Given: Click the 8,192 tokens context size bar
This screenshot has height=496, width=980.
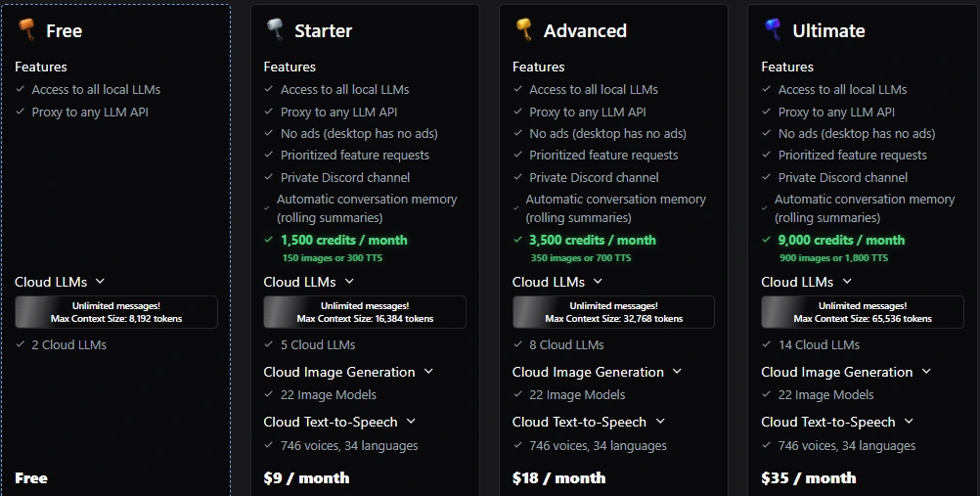Looking at the screenshot, I should (x=116, y=312).
